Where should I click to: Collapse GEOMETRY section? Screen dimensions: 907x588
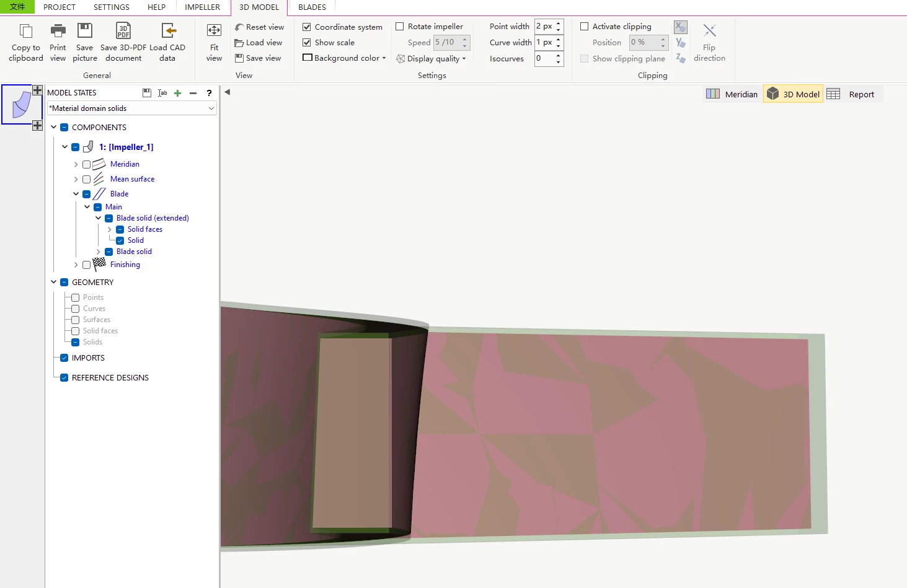pyautogui.click(x=54, y=283)
